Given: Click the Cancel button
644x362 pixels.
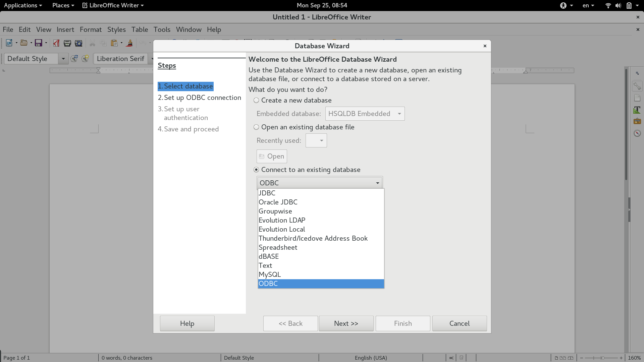Looking at the screenshot, I should coord(460,323).
